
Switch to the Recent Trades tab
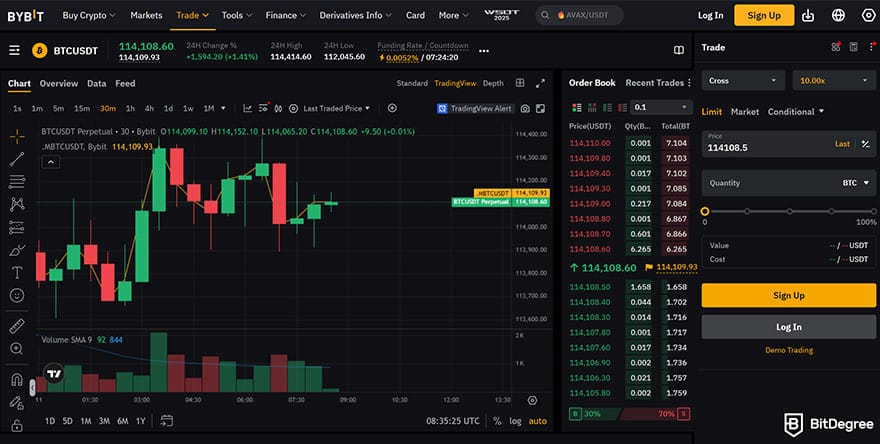[654, 83]
